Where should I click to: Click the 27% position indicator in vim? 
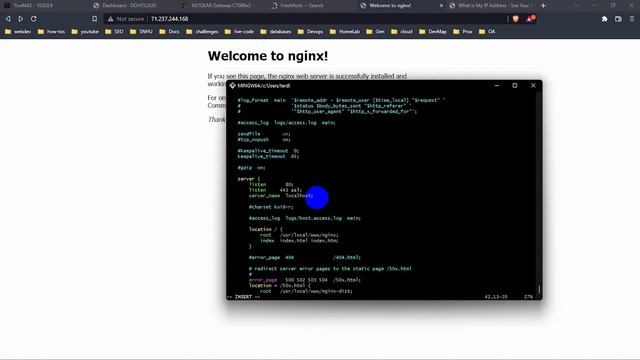click(529, 297)
